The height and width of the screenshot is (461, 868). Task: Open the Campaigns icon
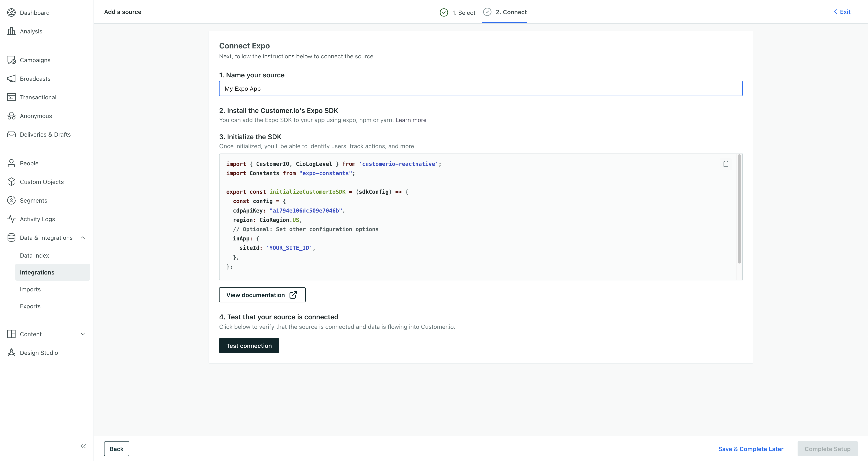click(x=11, y=60)
